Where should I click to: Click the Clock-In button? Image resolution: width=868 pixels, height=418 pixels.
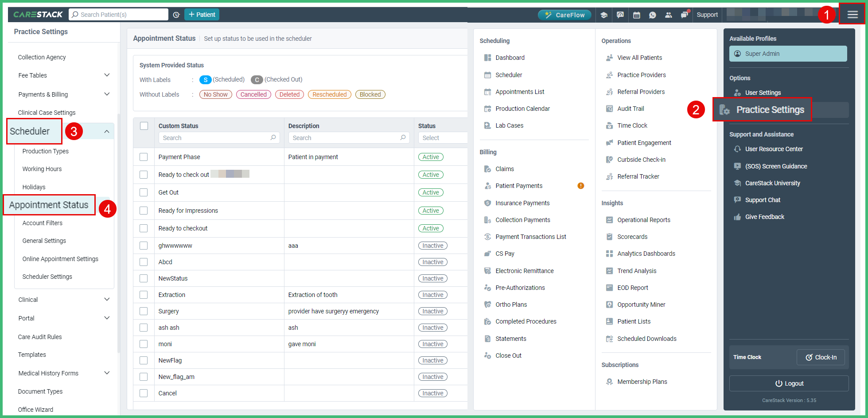[821, 357]
